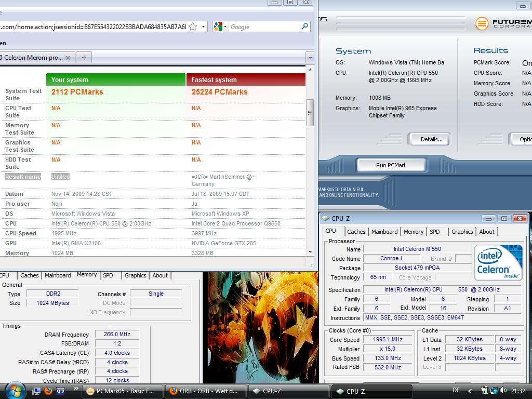Click the Intel Celeron M 550 name field
This screenshot has height=399, width=532.
(x=417, y=249)
